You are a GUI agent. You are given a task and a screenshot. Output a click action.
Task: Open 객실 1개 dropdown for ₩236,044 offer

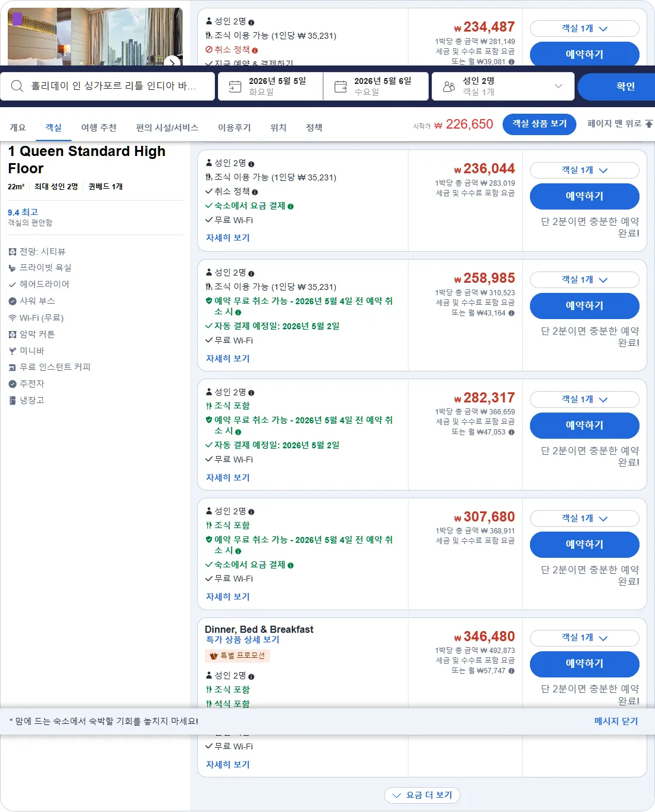585,170
